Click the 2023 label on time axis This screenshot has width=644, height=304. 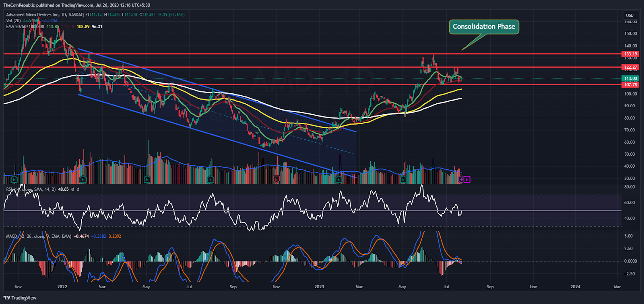319,287
